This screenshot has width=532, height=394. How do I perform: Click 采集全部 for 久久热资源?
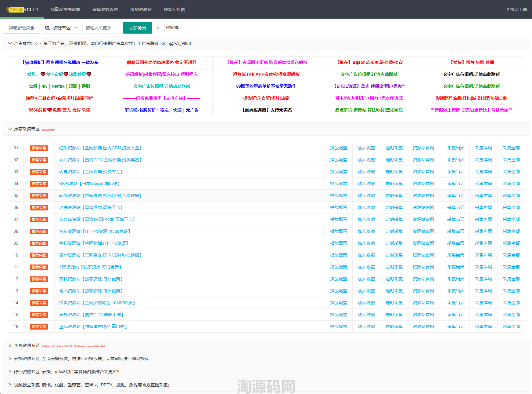(x=511, y=219)
